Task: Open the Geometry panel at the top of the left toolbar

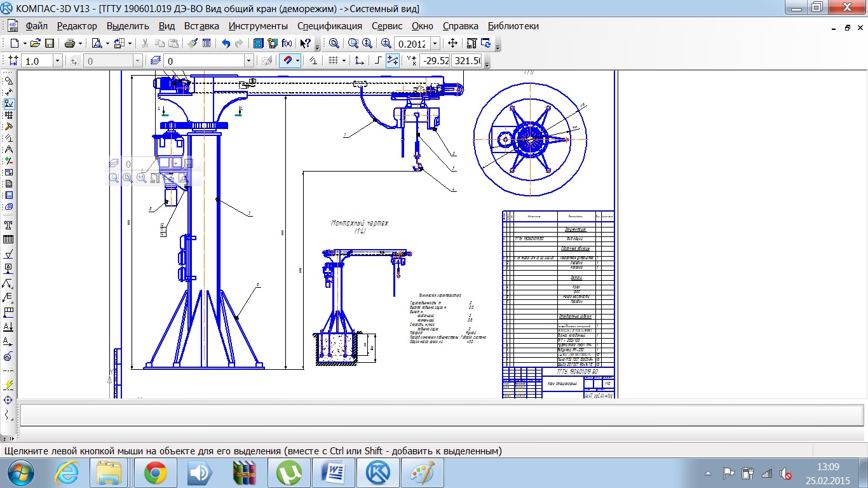Action: click(x=9, y=80)
